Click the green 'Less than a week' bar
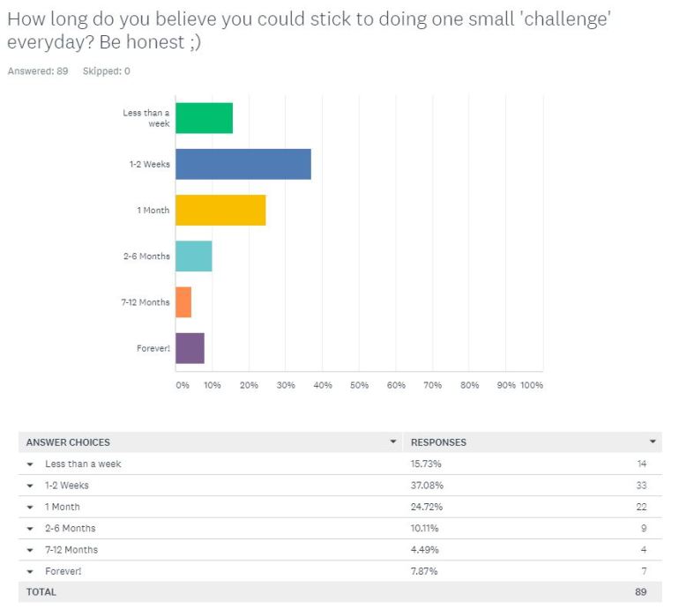The height and width of the screenshot is (616, 679). (x=204, y=118)
